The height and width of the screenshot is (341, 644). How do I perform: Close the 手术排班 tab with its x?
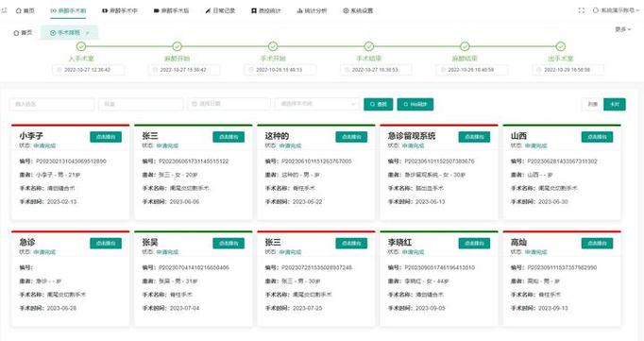click(88, 33)
